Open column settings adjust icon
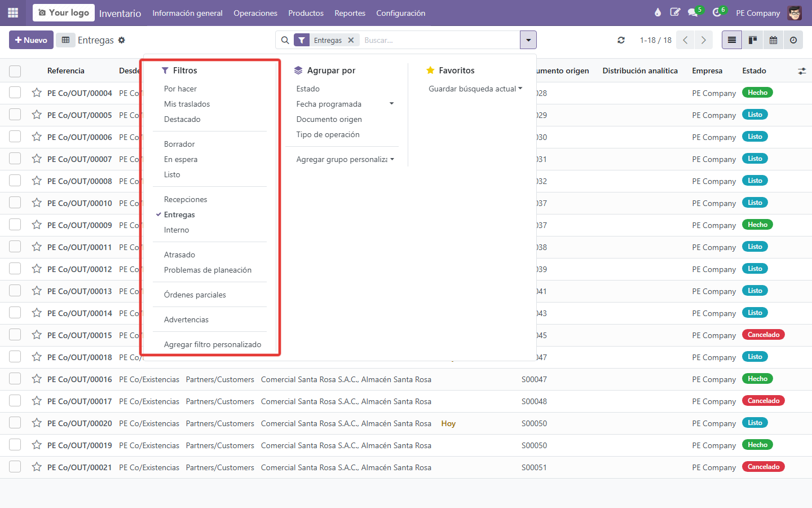 pos(802,71)
